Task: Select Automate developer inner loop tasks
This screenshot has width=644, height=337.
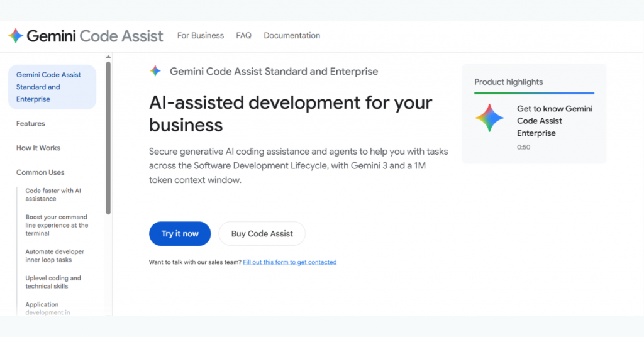Action: [55, 256]
